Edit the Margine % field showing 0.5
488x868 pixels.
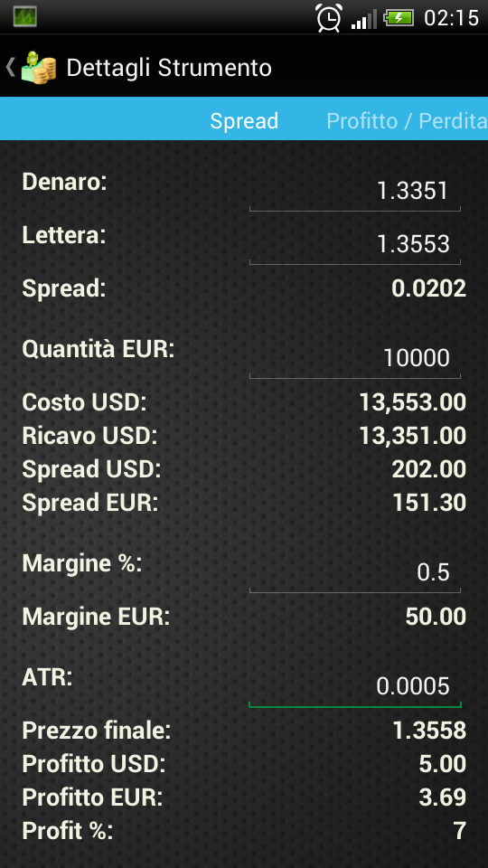pos(354,572)
